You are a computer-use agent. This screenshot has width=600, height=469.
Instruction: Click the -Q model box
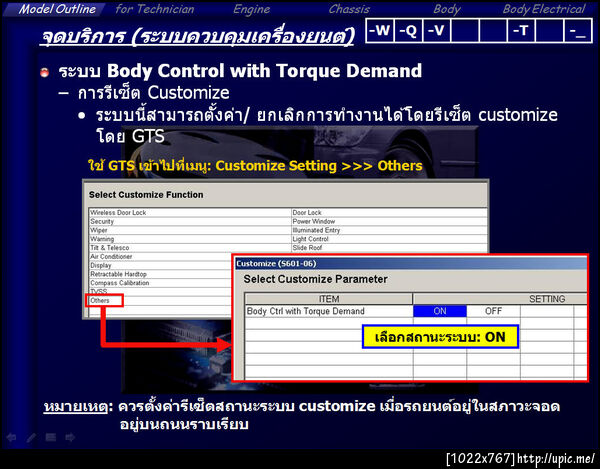408,30
